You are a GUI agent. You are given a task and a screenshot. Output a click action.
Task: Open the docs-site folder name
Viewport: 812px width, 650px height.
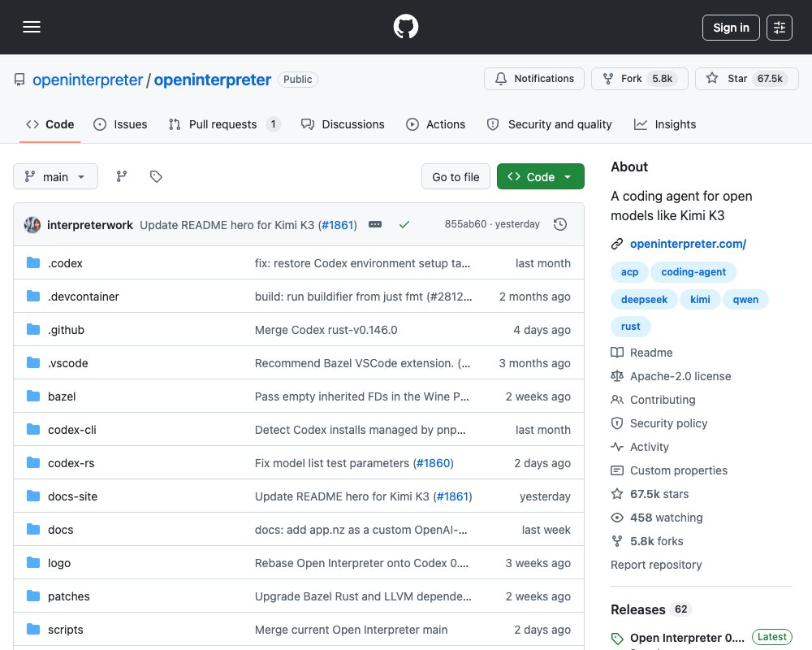pos(72,496)
